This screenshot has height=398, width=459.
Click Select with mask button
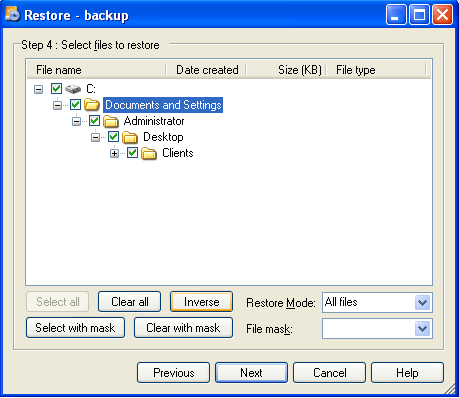point(75,328)
